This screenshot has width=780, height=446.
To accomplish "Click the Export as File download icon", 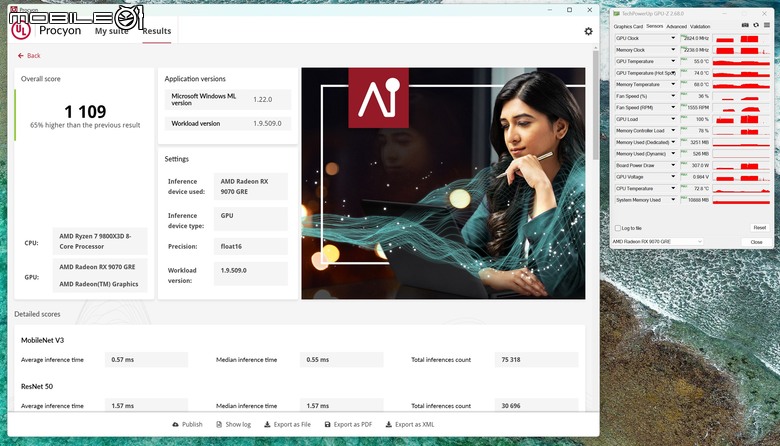I will [267, 425].
